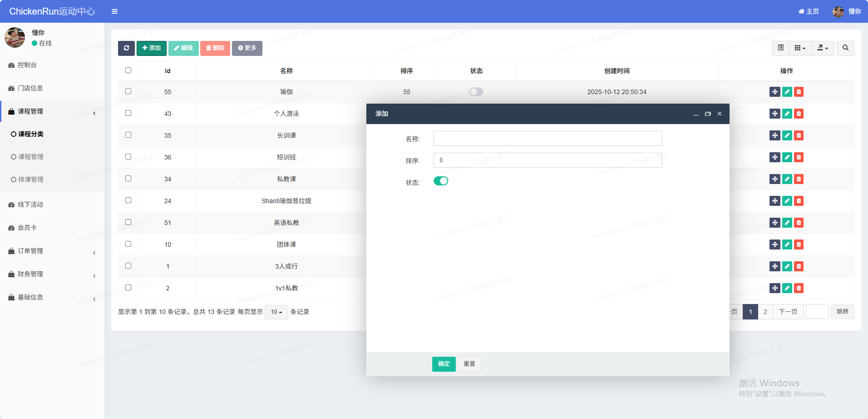Click the table view toggle icon
Screen dimensions: 868x419
click(781, 48)
